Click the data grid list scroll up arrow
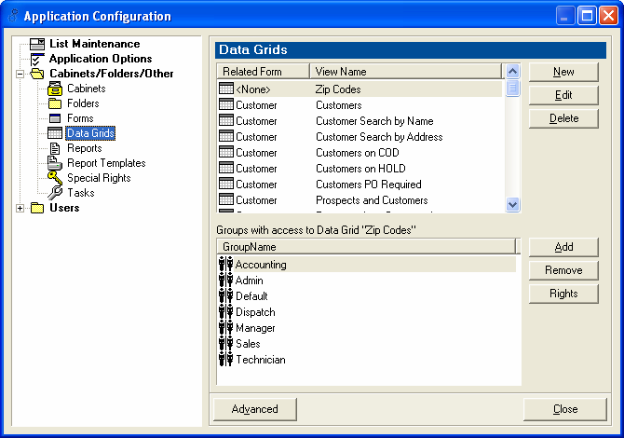Screen dimensions: 624x438 (513, 71)
